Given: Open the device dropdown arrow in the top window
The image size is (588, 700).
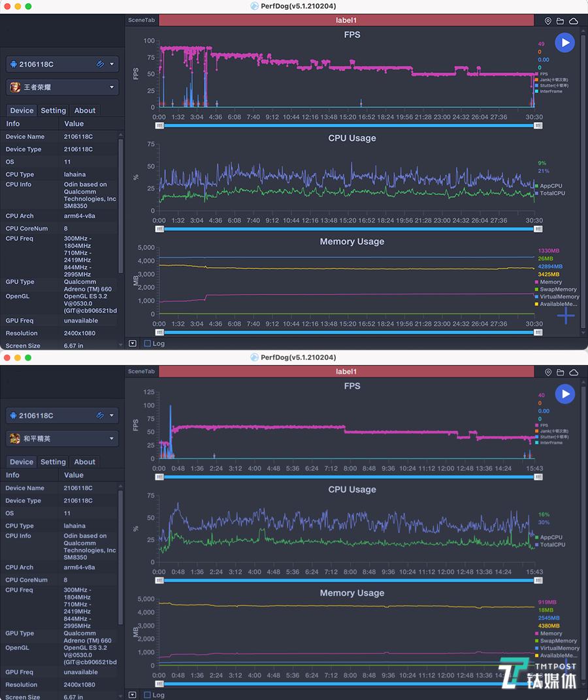Looking at the screenshot, I should pos(112,64).
